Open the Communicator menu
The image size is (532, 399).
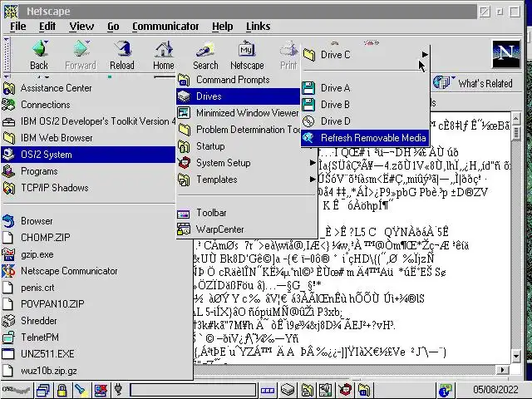pos(165,26)
